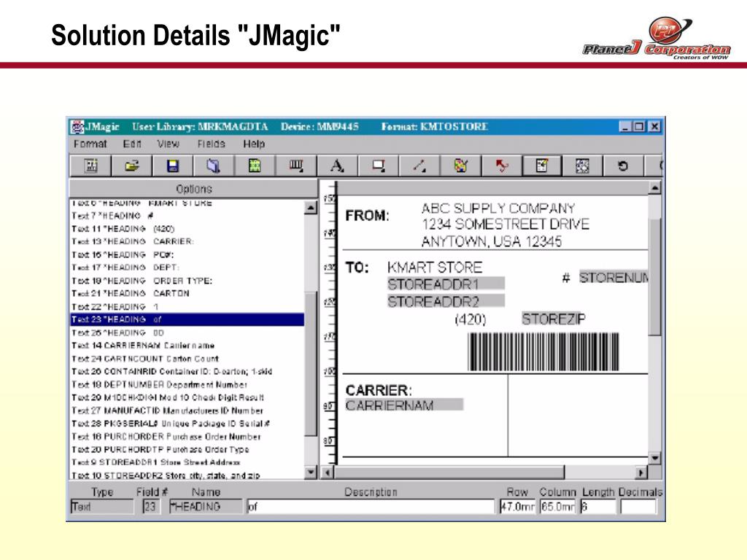Viewport: 747px width, 560px height.
Task: Toggle the highlighted properties sheet icon
Action: [542, 166]
